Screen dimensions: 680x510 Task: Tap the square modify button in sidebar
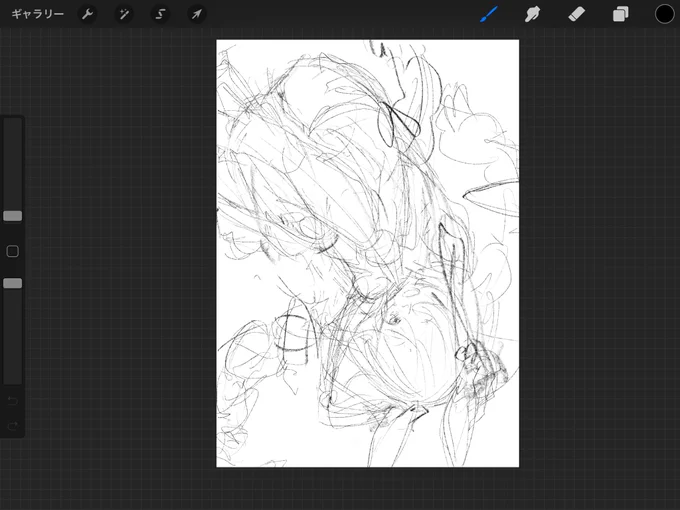(x=13, y=251)
